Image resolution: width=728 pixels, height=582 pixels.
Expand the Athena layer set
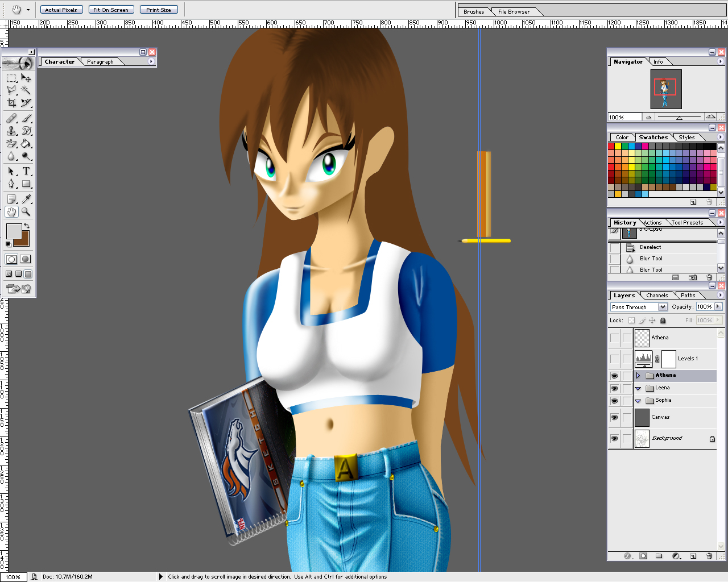(638, 376)
